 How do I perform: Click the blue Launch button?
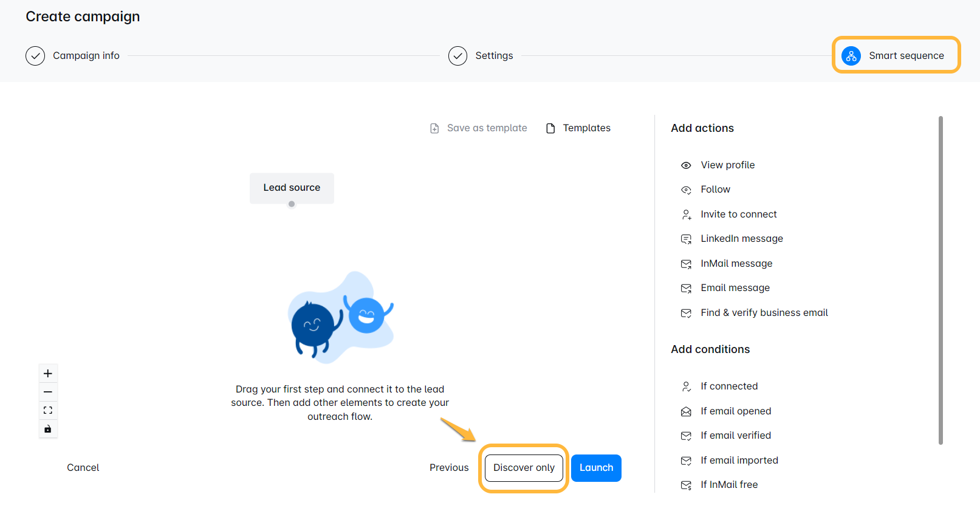(x=596, y=468)
